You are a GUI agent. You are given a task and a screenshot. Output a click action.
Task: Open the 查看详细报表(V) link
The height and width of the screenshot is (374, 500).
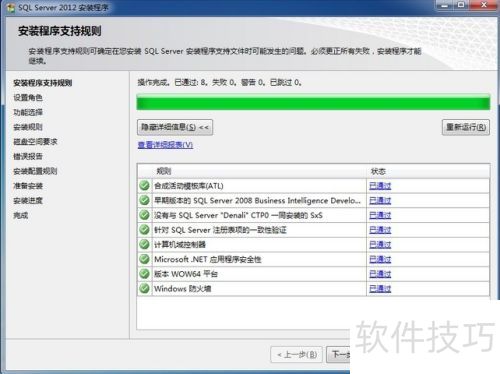click(x=165, y=145)
